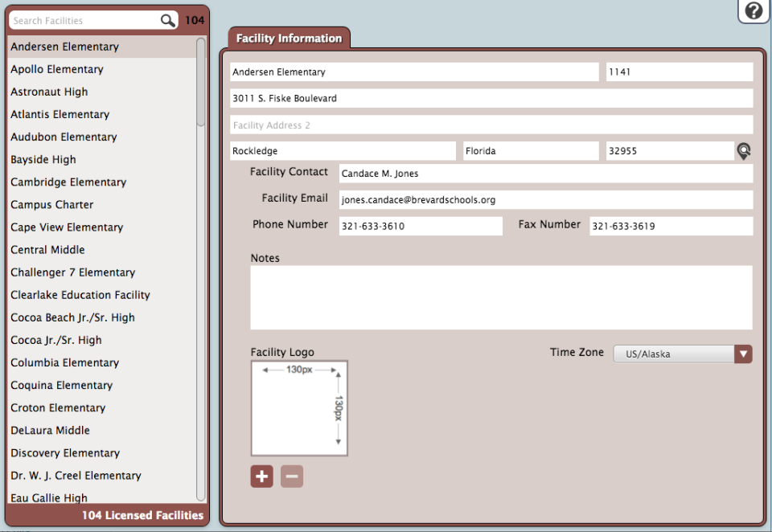Open the help question mark icon
This screenshot has height=532, width=772.
point(754,10)
